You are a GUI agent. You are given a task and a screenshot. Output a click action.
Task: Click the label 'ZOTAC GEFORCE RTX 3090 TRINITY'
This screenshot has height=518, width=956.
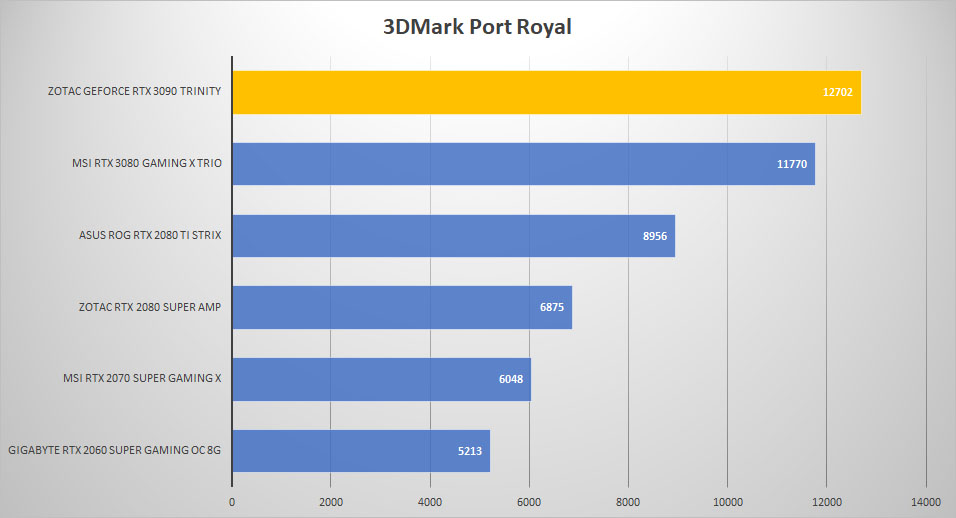pos(135,91)
